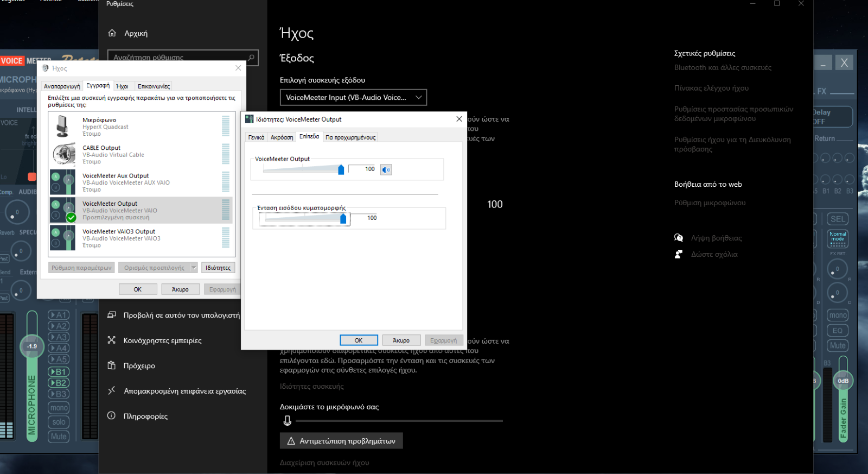Click Άκυρο in the VoiceMeeter Output properties dialog
Viewport: 868px width, 474px height.
point(401,340)
